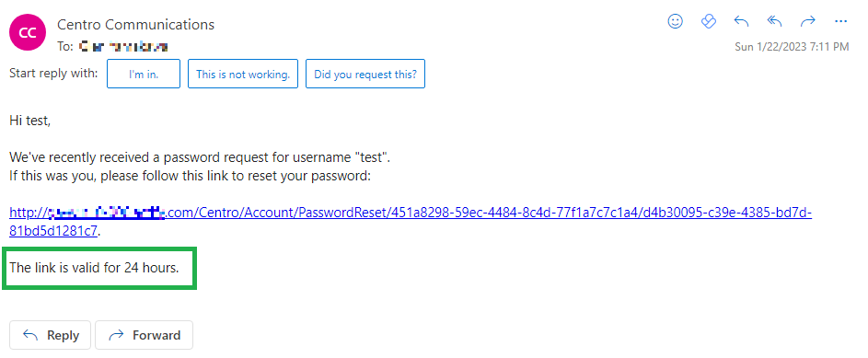Select "This is not working." suggested reply
The image size is (868, 358).
[x=243, y=74]
